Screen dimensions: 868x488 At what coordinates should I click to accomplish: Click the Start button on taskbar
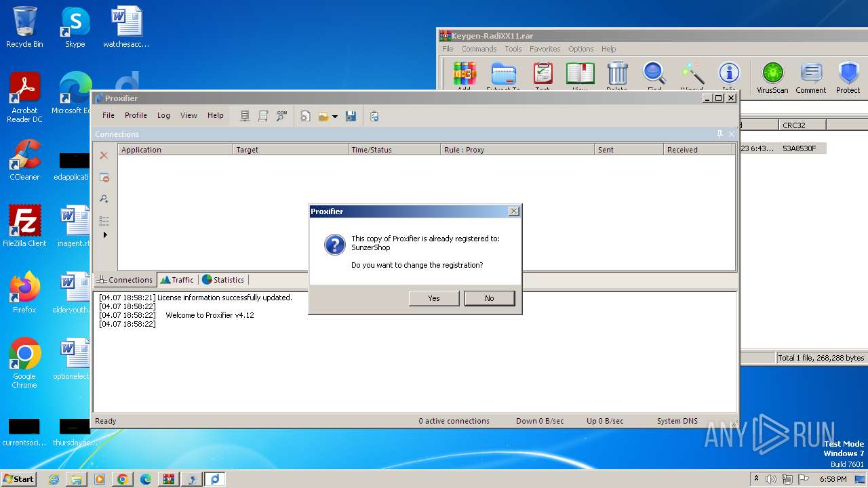point(18,479)
